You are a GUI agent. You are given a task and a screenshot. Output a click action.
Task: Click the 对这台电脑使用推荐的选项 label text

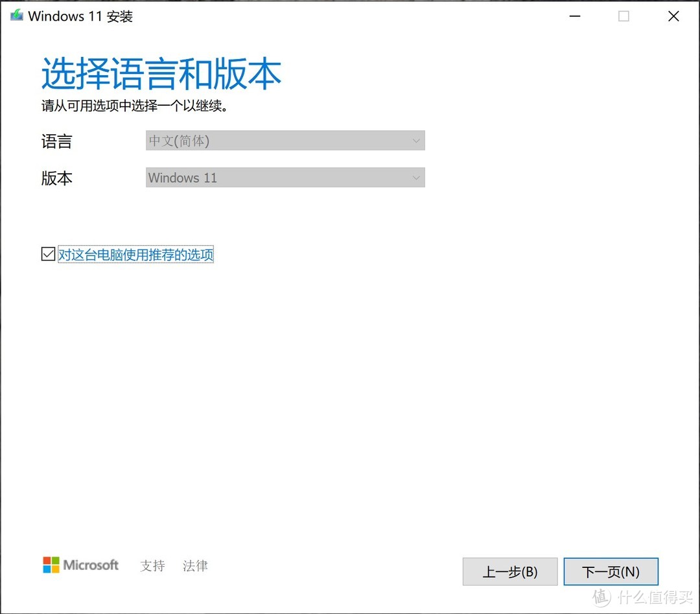pyautogui.click(x=135, y=254)
